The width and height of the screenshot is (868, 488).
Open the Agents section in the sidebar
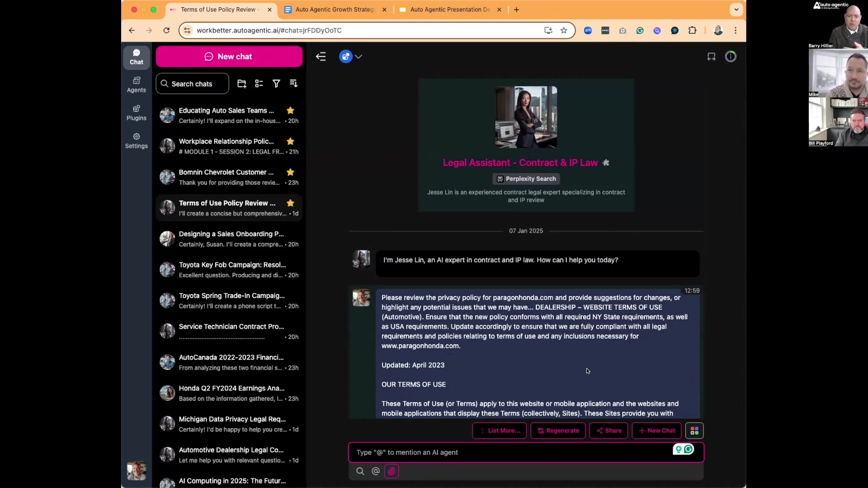coord(136,85)
